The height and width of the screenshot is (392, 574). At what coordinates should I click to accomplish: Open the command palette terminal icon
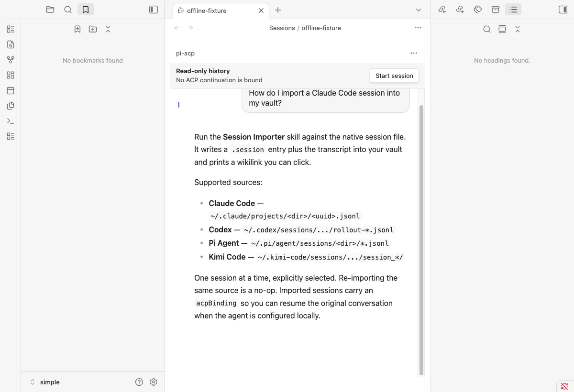11,121
